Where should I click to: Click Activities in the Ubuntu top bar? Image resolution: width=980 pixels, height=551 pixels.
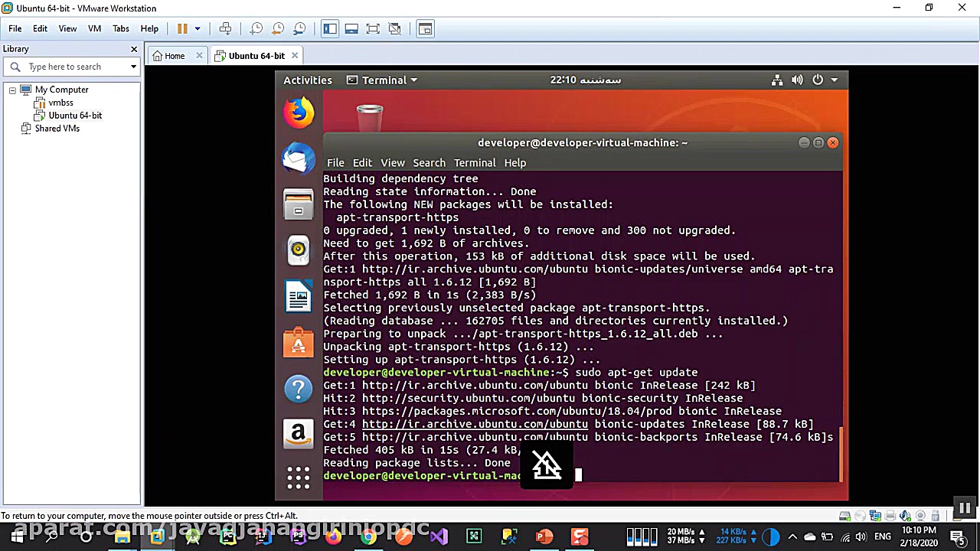[307, 80]
